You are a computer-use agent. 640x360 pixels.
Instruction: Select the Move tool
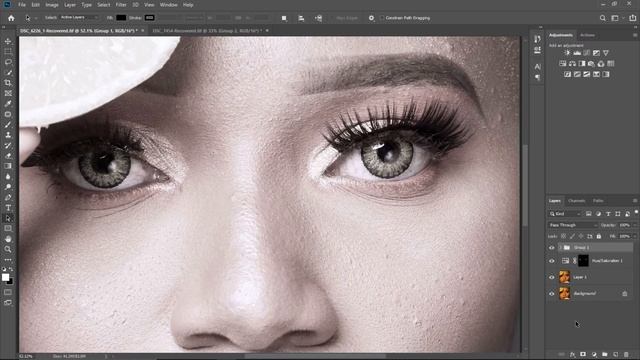pyautogui.click(x=8, y=41)
